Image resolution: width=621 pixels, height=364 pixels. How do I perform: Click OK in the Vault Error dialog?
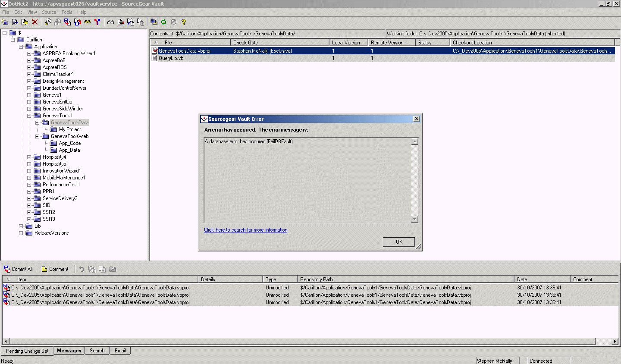pos(399,242)
